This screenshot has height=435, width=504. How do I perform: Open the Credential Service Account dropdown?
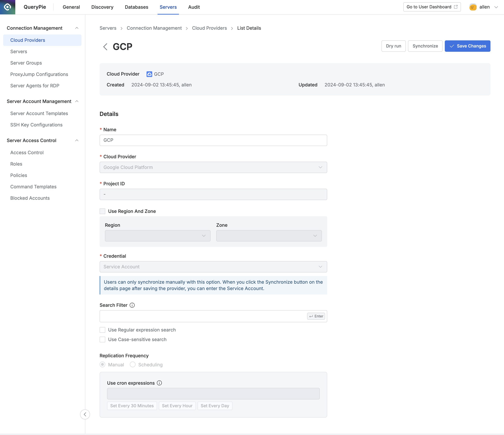pyautogui.click(x=213, y=267)
